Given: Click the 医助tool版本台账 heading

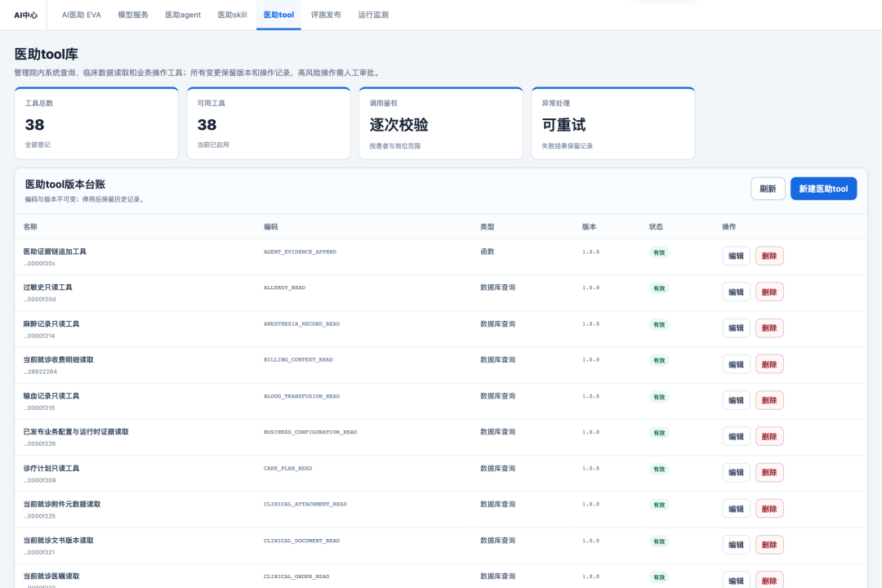Looking at the screenshot, I should (65, 185).
